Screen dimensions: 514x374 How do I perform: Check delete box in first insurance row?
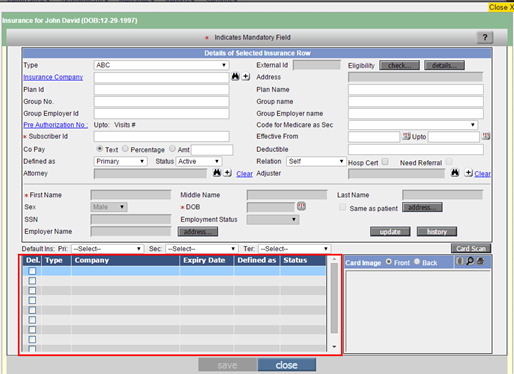coord(32,271)
